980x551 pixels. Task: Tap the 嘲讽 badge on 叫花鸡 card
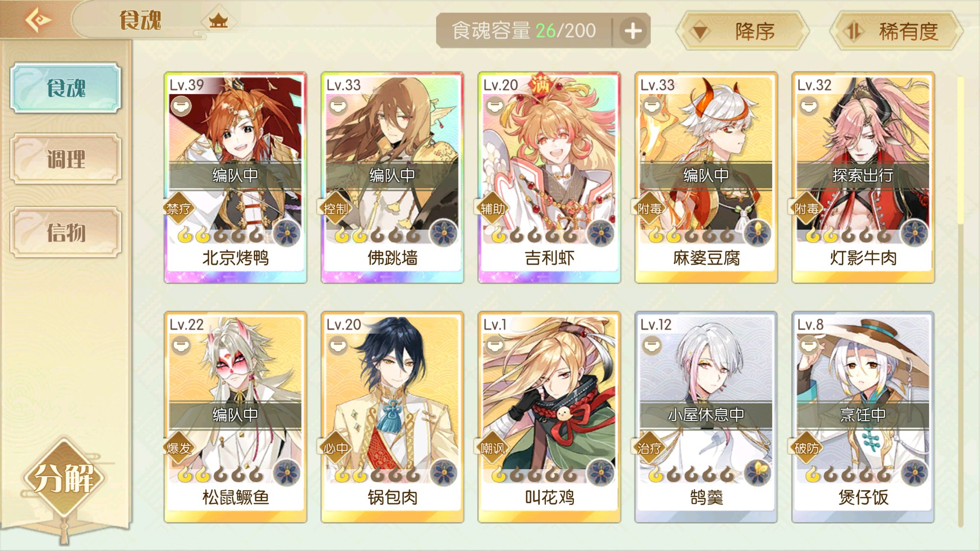coord(492,448)
